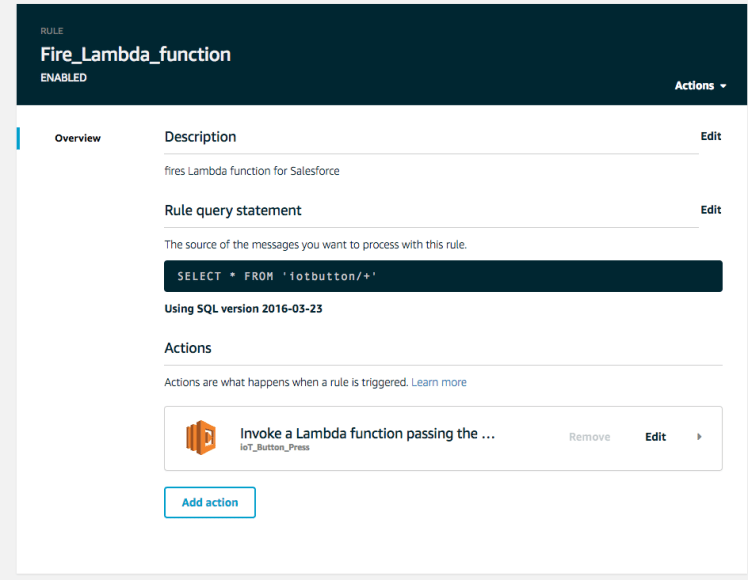Expand the Lambda action arrow chevron

(x=699, y=437)
